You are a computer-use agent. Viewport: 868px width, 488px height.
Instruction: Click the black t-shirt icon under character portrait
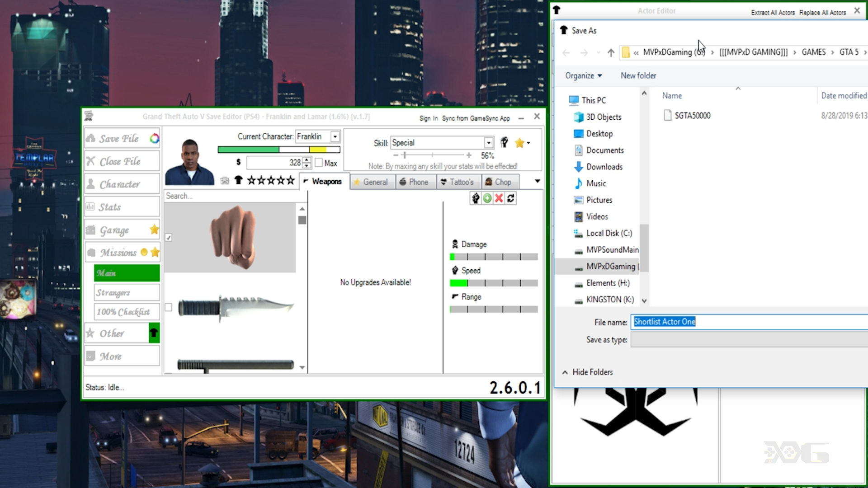coord(238,181)
